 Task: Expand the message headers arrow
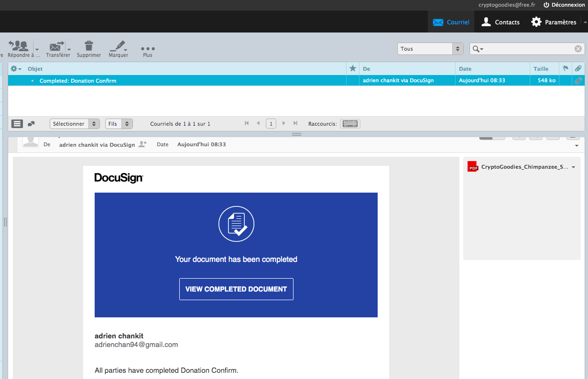[x=577, y=145]
